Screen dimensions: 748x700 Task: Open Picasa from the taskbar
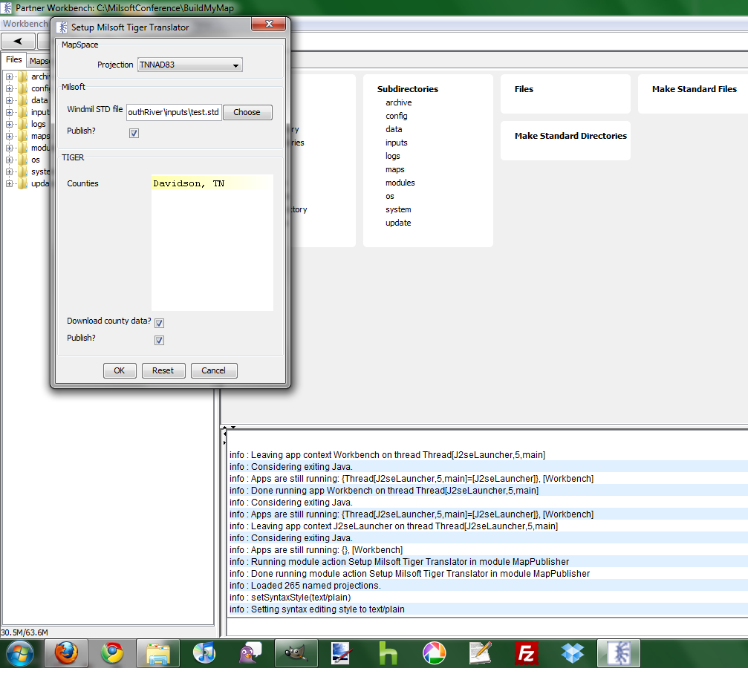(x=434, y=652)
